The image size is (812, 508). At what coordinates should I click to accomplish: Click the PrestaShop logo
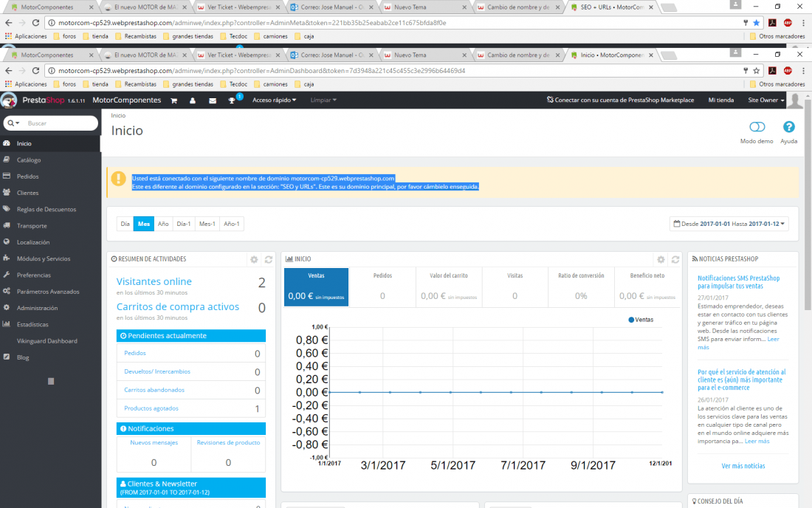coord(9,100)
